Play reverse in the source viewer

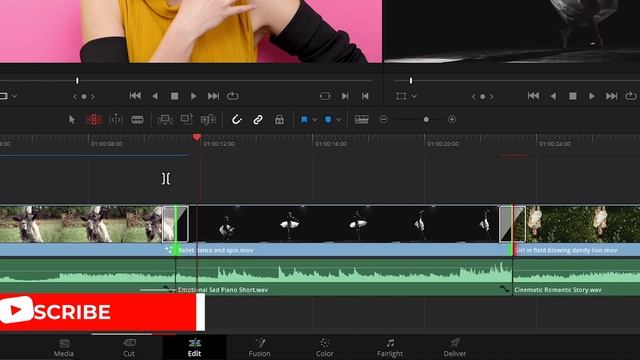155,96
